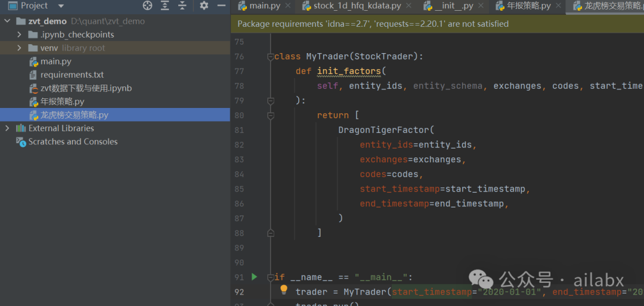The height and width of the screenshot is (306, 644).
Task: Select main.py in the project tree
Action: pos(55,61)
